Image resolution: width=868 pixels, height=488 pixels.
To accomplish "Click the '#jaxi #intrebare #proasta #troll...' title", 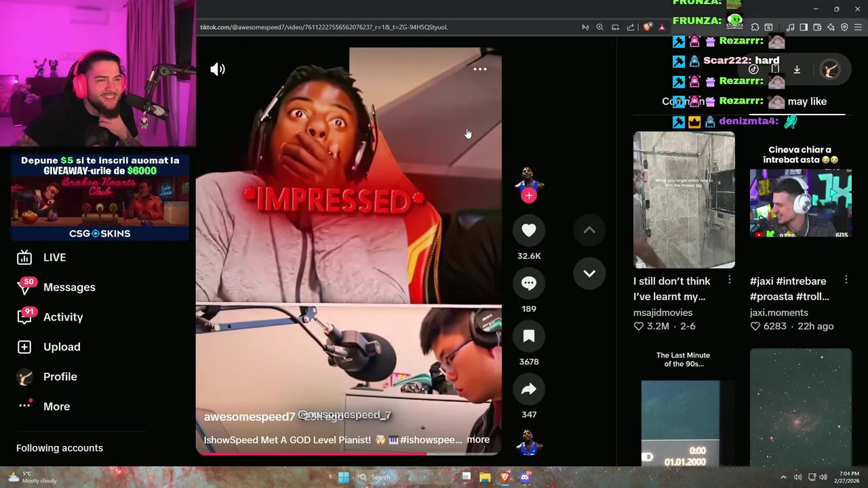I will pyautogui.click(x=789, y=289).
